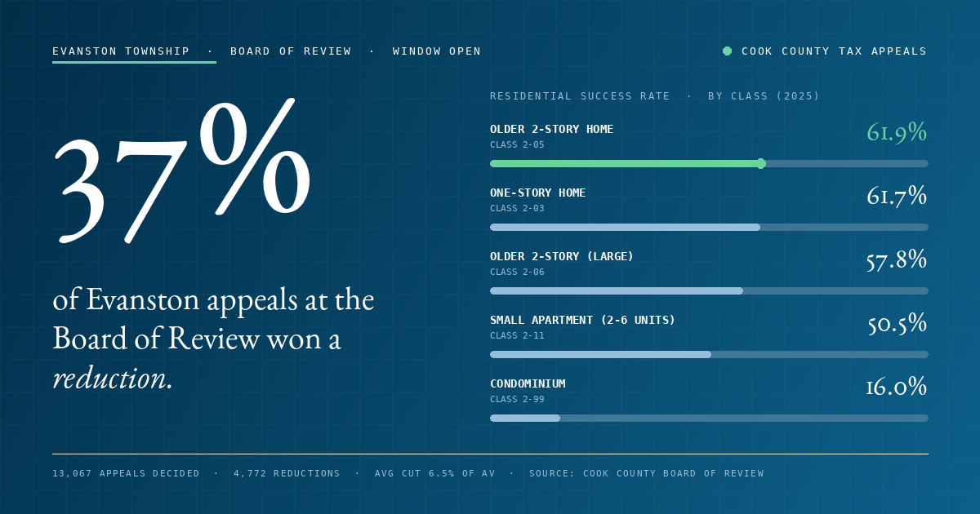980x514 pixels.
Task: Click the 16.0% Condominium value
Action: coord(897,387)
